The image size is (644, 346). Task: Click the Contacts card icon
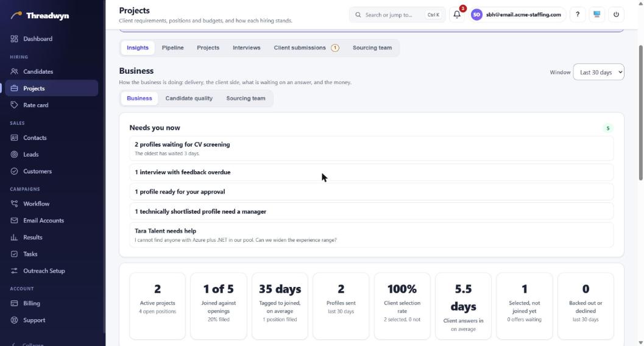pyautogui.click(x=15, y=138)
